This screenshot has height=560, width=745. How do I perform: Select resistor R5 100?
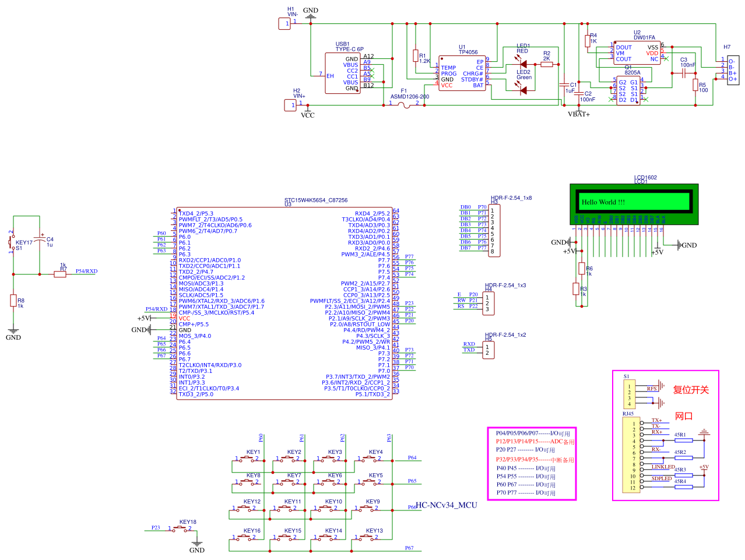[x=695, y=85]
